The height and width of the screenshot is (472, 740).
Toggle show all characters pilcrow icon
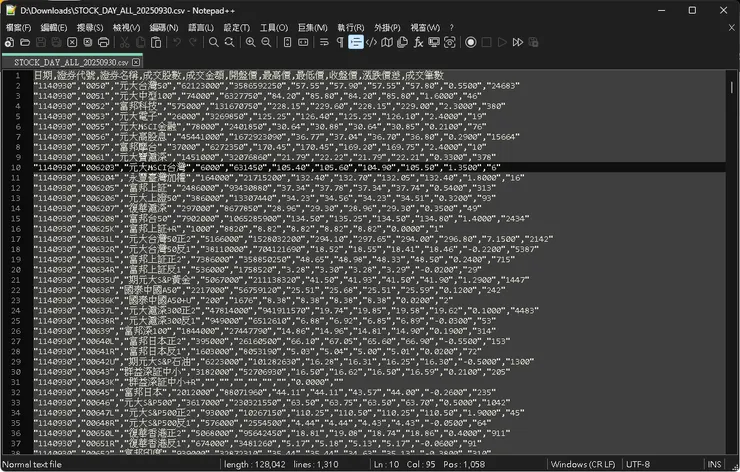[340, 42]
